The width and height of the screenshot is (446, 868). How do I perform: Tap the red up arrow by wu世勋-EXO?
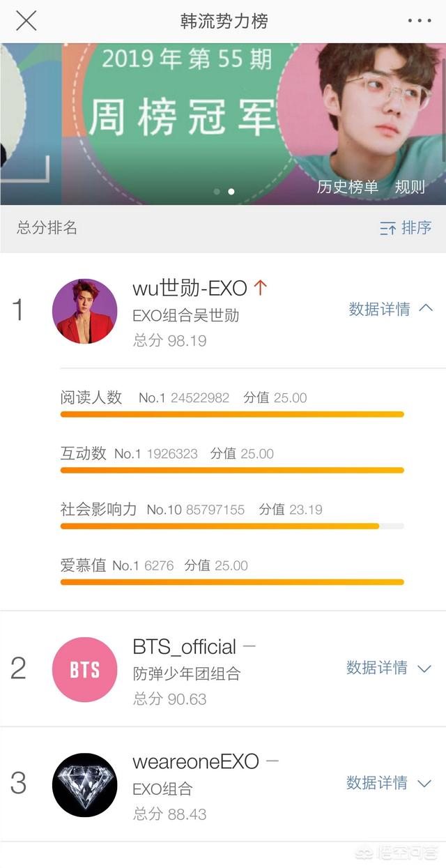click(261, 287)
